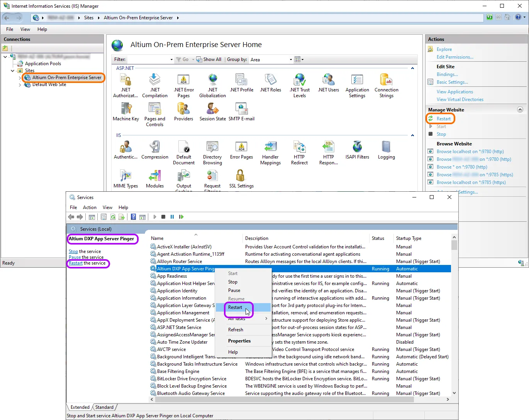Collapse the ASP.NET section
This screenshot has width=529, height=420.
point(412,68)
